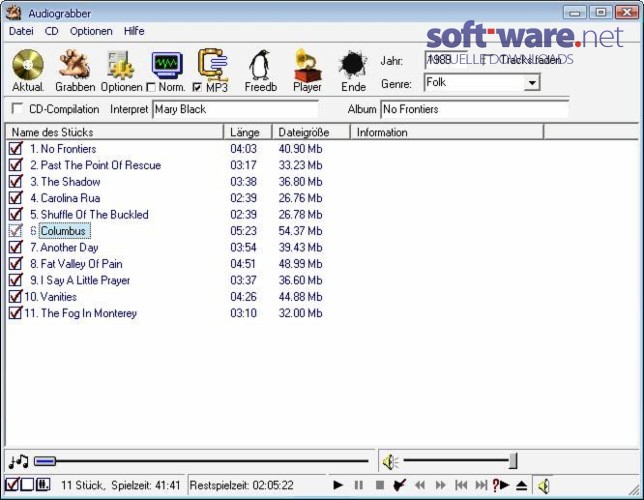Select the track 5. Shuffle Of The Buckled
This screenshot has height=500, width=644.
tap(89, 214)
